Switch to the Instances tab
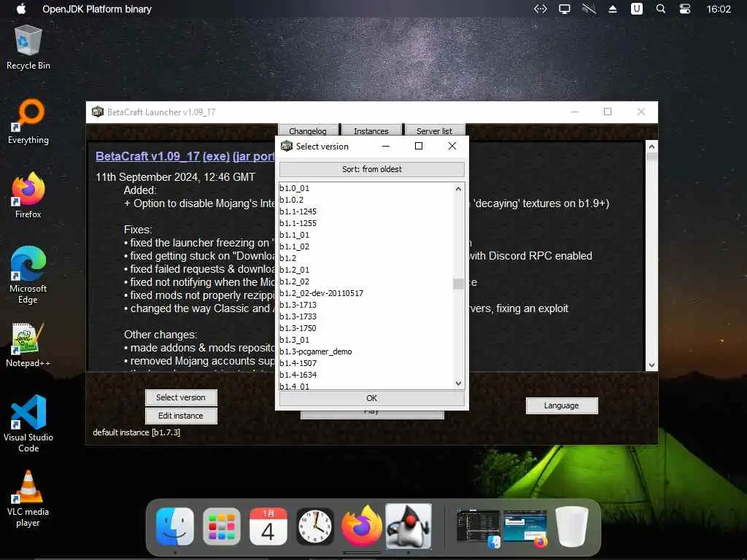The width and height of the screenshot is (747, 560). pyautogui.click(x=371, y=131)
